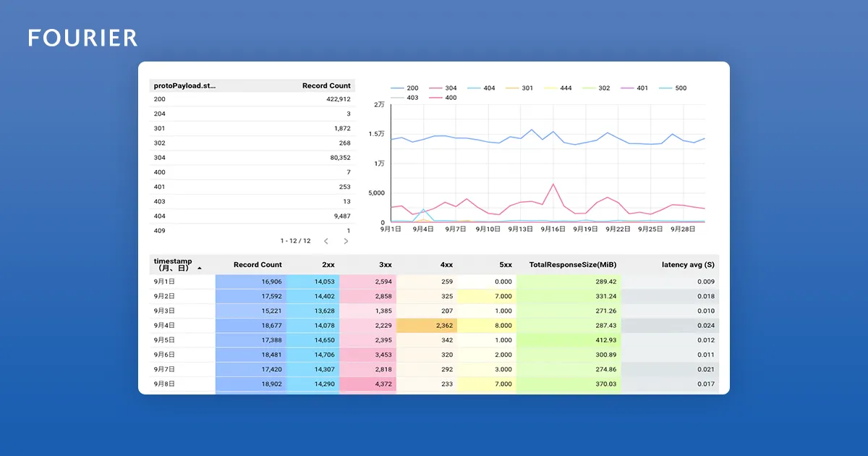Image resolution: width=868 pixels, height=456 pixels.
Task: Select the status 403 row label
Action: point(160,201)
